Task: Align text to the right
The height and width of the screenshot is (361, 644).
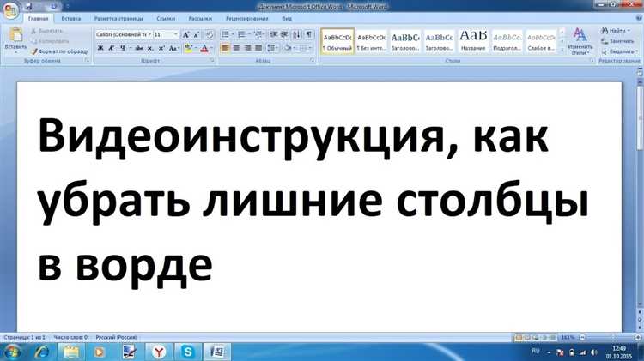Action: pyautogui.click(x=247, y=48)
